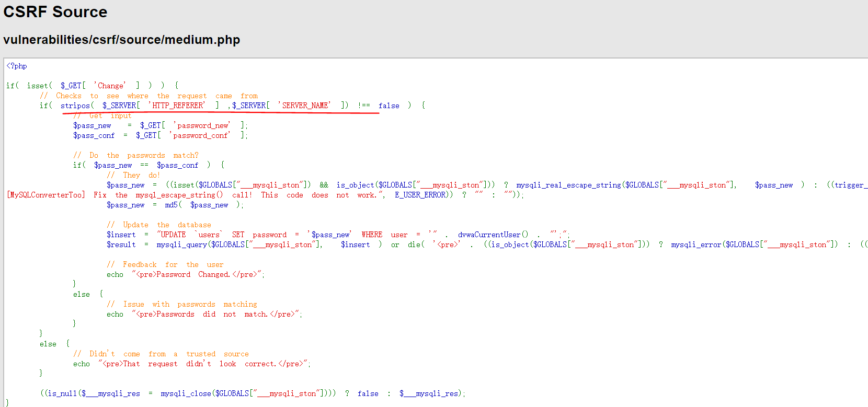The height and width of the screenshot is (407, 868).
Task: Click the "CSRF Source" heading
Action: point(55,12)
